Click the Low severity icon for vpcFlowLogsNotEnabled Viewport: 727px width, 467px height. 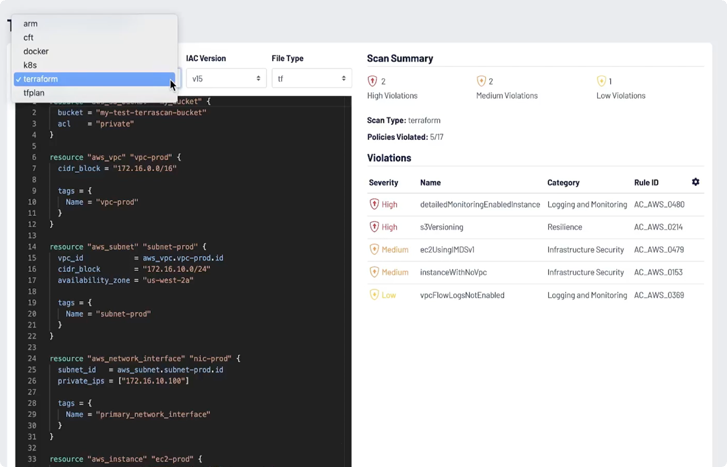[375, 295]
